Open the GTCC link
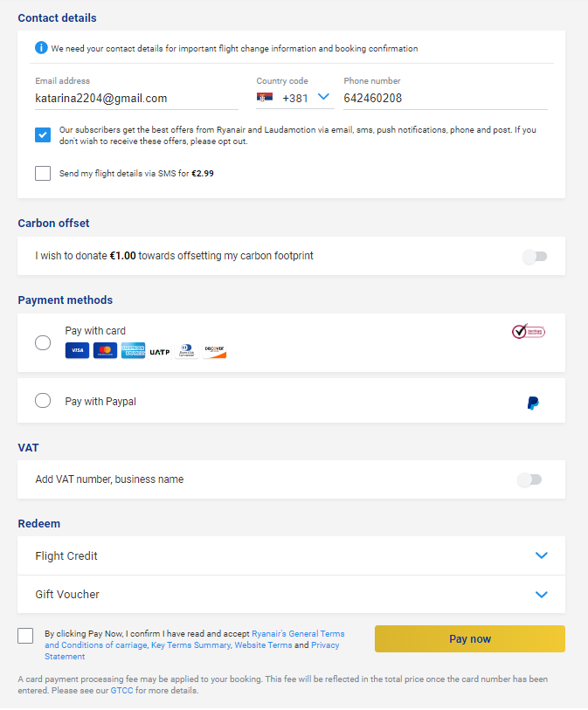588x710 pixels. click(121, 691)
